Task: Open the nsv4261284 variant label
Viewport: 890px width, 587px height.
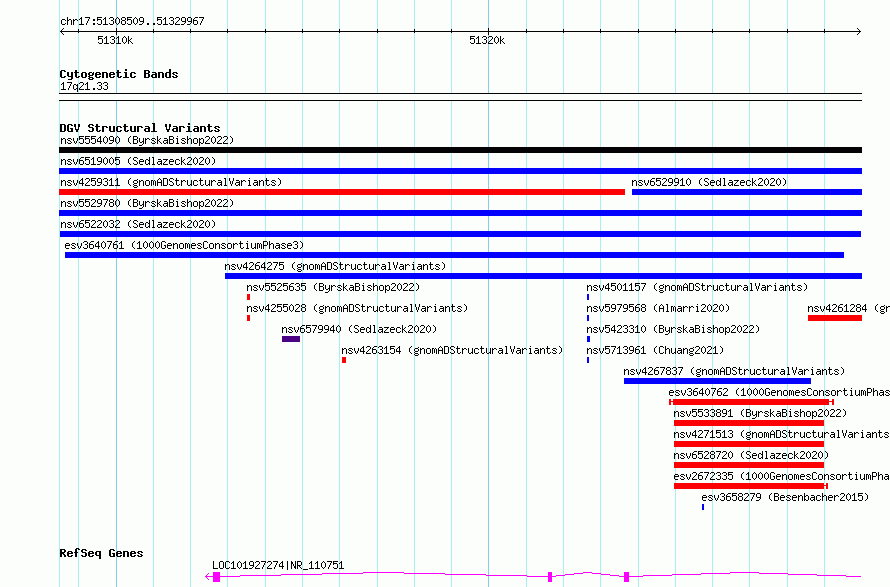Action: [x=849, y=308]
